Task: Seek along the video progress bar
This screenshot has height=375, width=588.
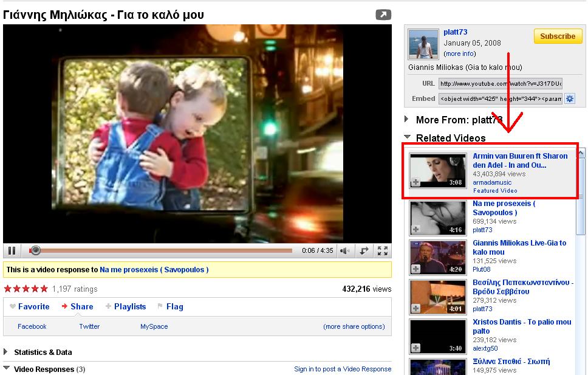Action: pyautogui.click(x=160, y=250)
